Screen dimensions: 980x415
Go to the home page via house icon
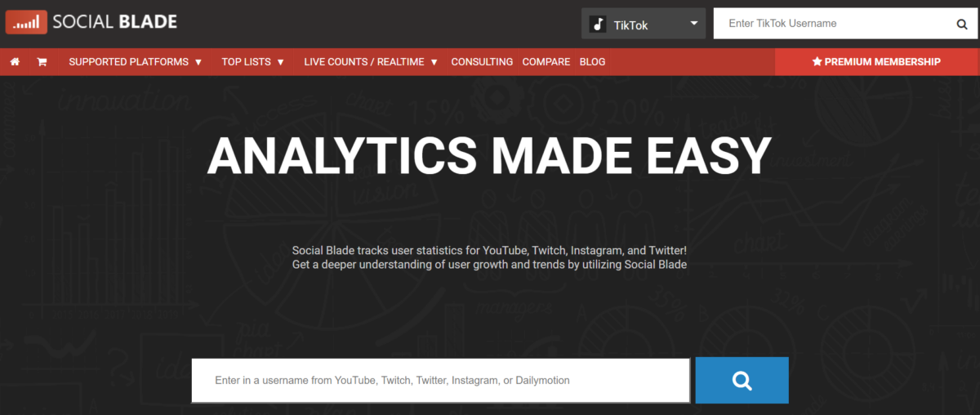tap(15, 62)
